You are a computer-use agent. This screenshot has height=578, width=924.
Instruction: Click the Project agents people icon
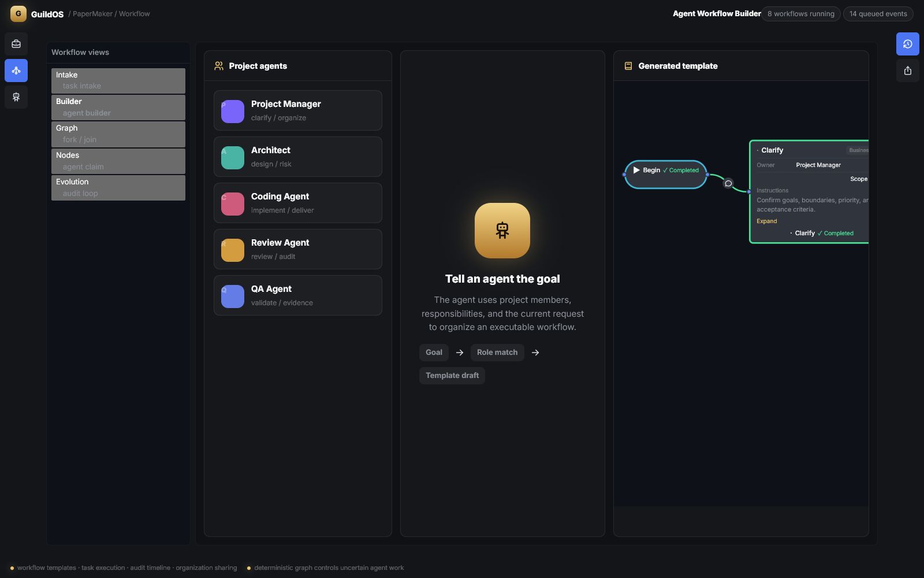click(219, 66)
